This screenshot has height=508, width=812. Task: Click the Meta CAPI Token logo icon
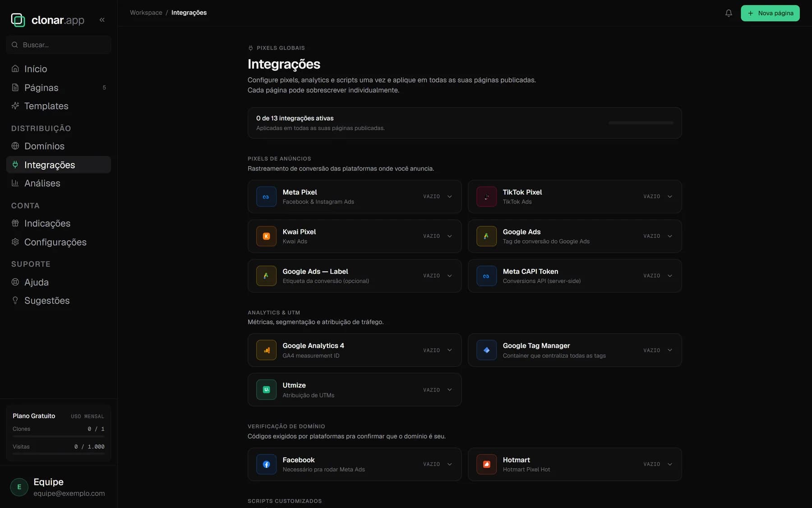(x=486, y=276)
